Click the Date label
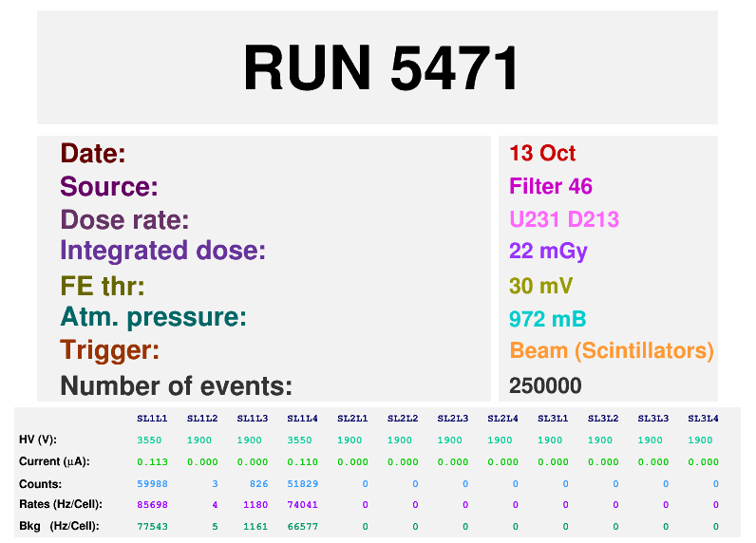This screenshot has width=756, height=543. point(93,154)
